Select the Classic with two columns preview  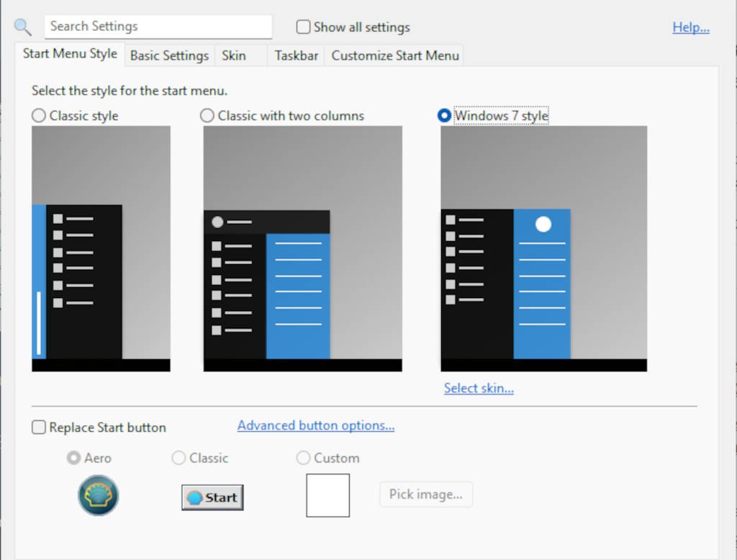pos(302,248)
